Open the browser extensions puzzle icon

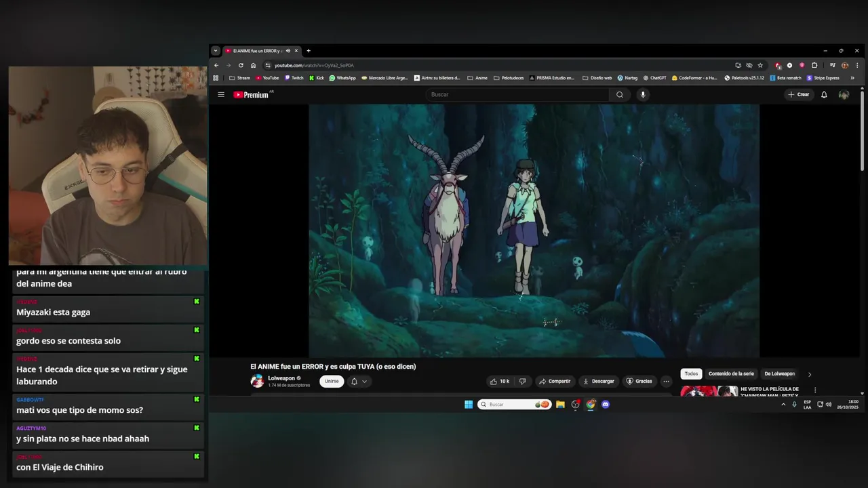pos(814,66)
